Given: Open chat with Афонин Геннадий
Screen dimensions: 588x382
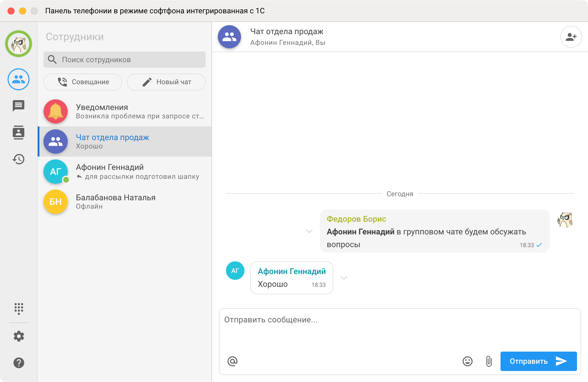Looking at the screenshot, I should click(125, 172).
